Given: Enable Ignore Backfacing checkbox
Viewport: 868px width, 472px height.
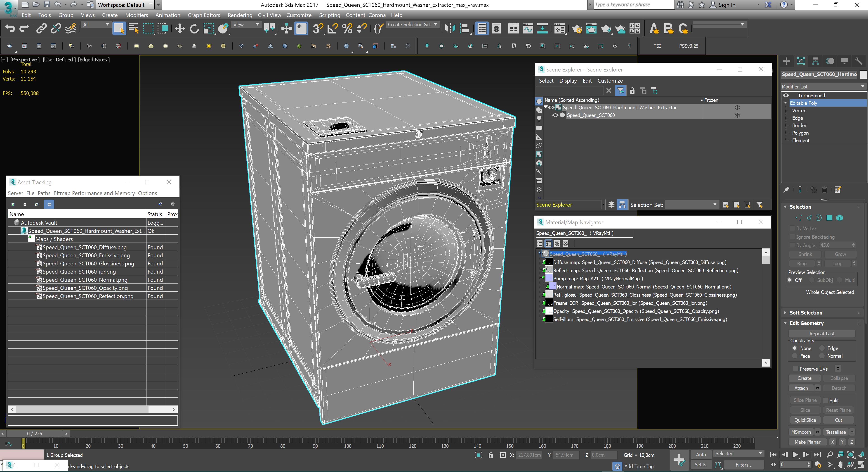Looking at the screenshot, I should tap(793, 237).
